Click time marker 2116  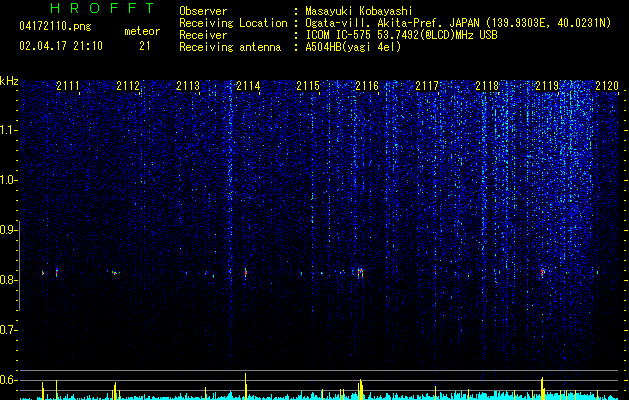click(367, 85)
